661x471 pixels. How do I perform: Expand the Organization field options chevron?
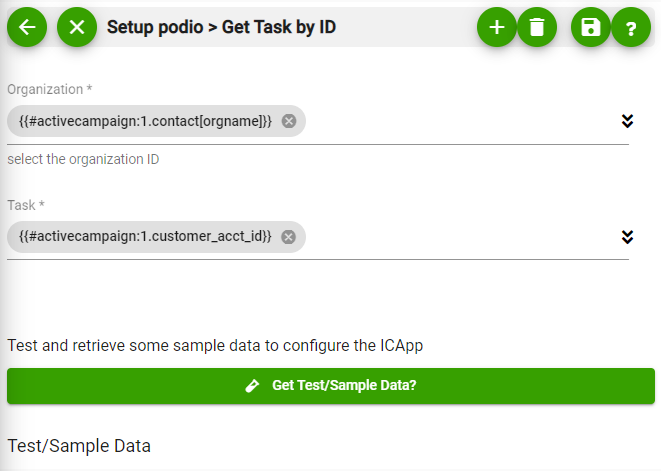(627, 121)
